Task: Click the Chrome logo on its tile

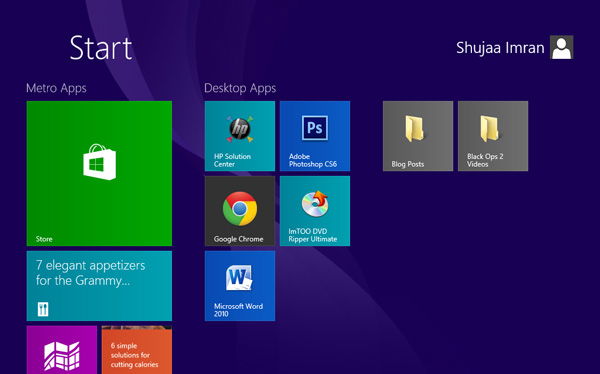Action: (240, 209)
